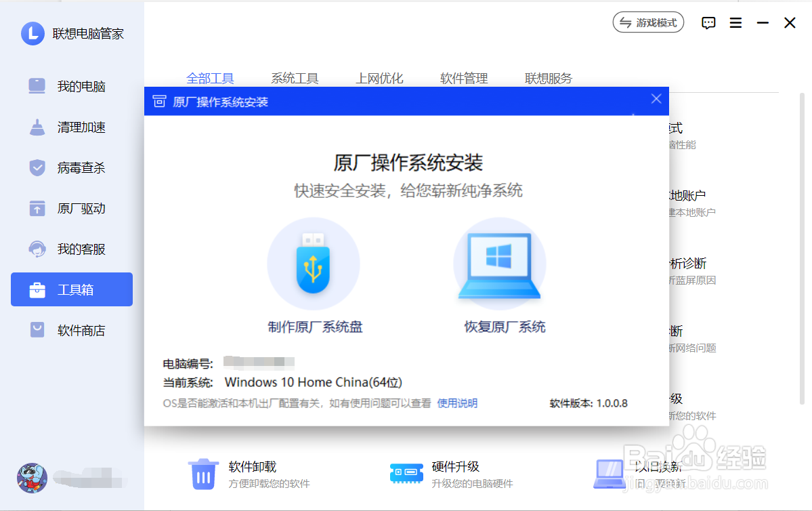Click the 硬件升级 memory icon

406,472
